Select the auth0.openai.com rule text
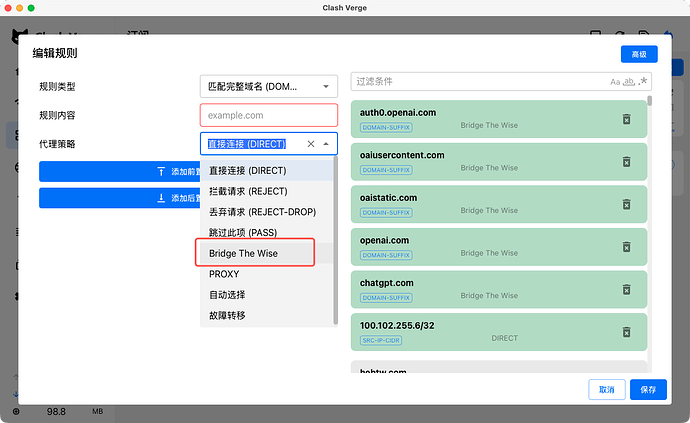Viewport: 690px width, 423px height. point(398,113)
